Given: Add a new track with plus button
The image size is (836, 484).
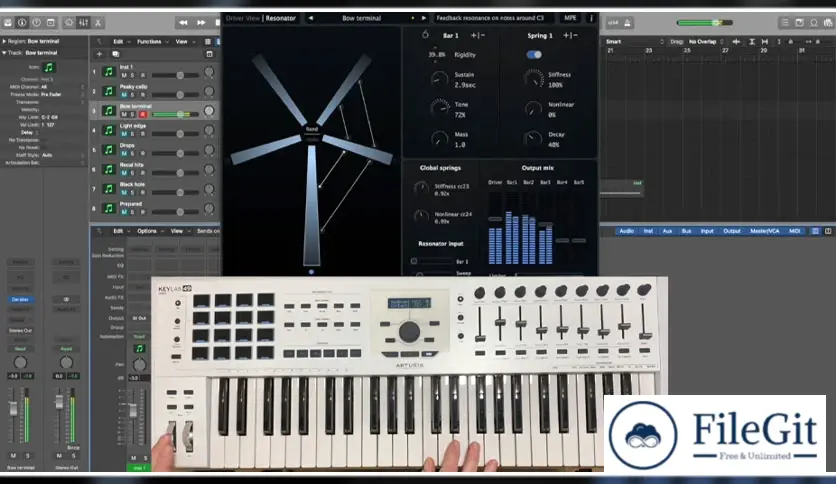Looking at the screenshot, I should pyautogui.click(x=99, y=54).
